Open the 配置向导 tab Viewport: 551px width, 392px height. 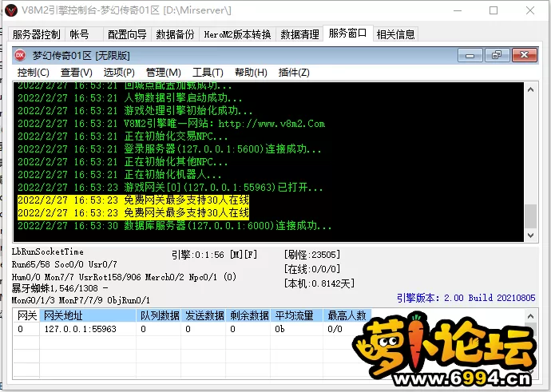tap(127, 34)
